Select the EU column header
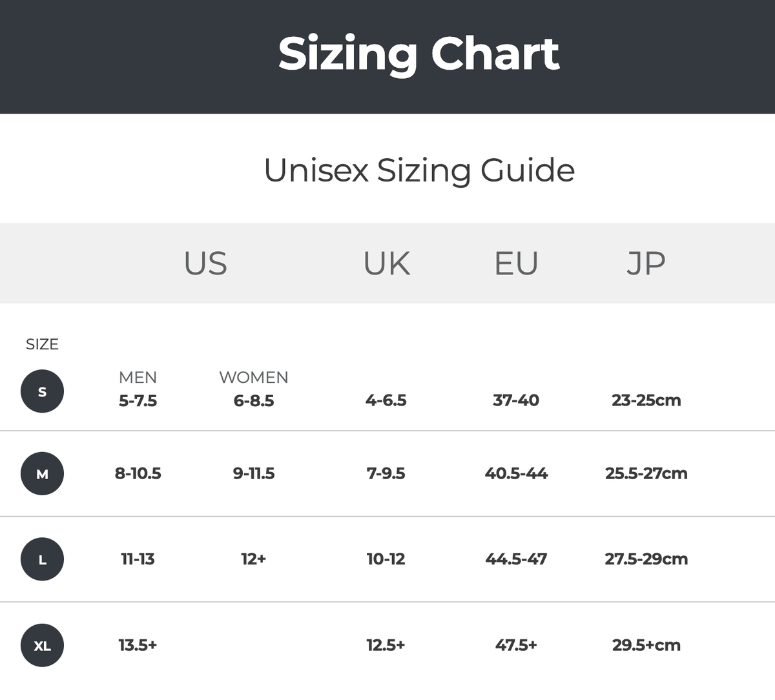 click(516, 263)
